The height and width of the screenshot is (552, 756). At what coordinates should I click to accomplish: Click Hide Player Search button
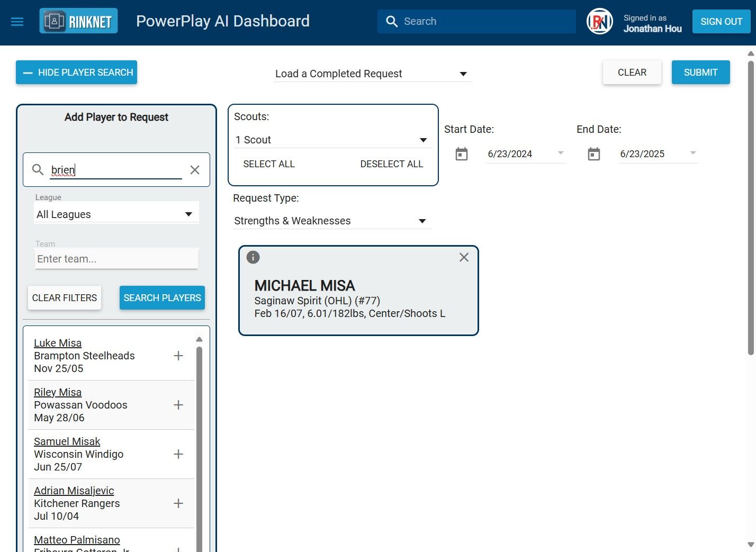76,73
